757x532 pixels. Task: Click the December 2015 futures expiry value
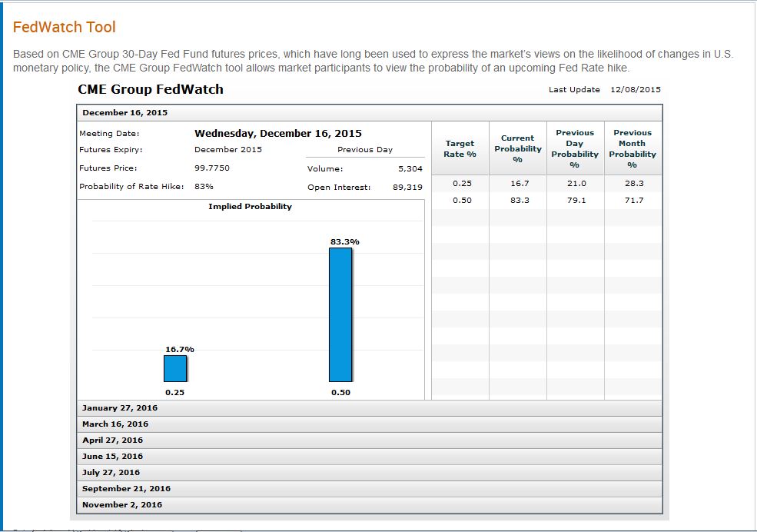pos(228,150)
